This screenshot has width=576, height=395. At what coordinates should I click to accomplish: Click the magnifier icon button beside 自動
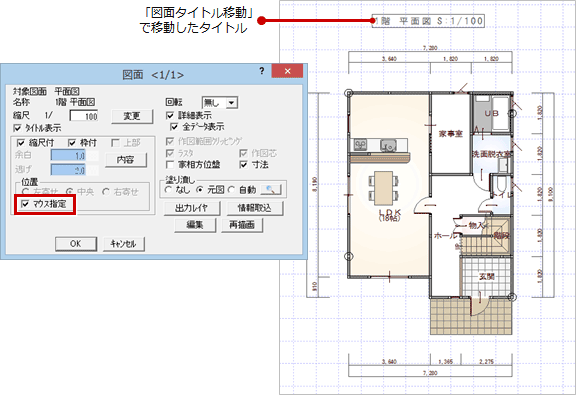(271, 190)
